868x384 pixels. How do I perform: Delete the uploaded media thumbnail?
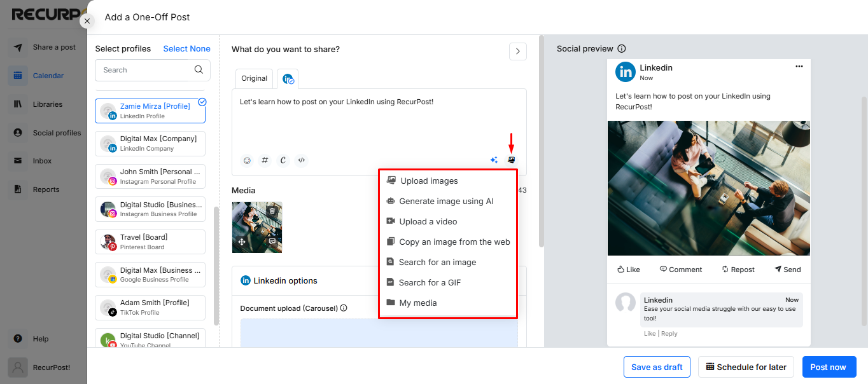click(x=272, y=210)
